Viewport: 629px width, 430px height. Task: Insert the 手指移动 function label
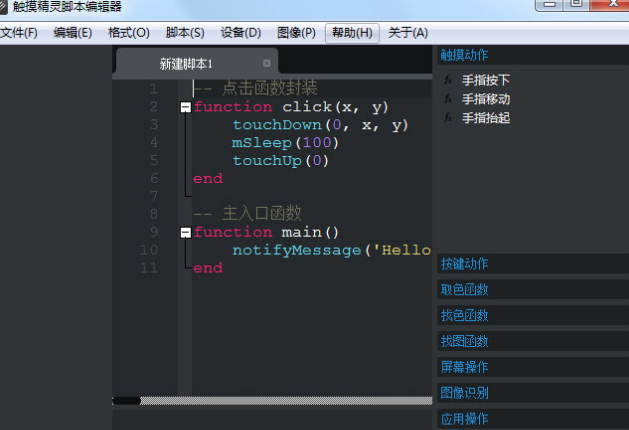click(x=486, y=99)
